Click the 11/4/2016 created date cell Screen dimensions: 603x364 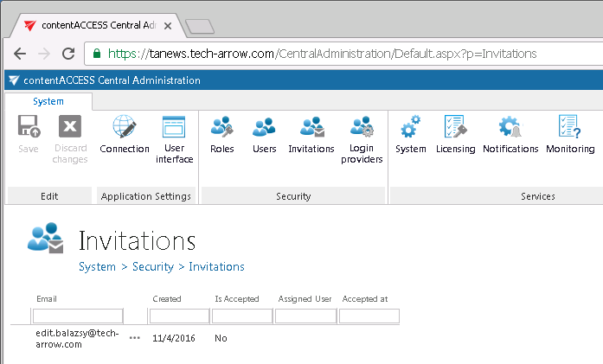(x=174, y=338)
